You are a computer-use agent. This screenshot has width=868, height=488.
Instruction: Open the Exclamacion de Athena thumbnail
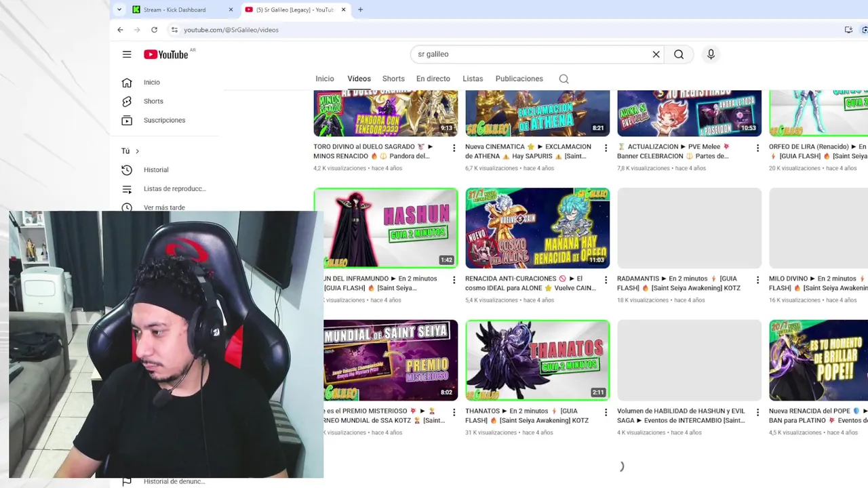click(x=537, y=113)
